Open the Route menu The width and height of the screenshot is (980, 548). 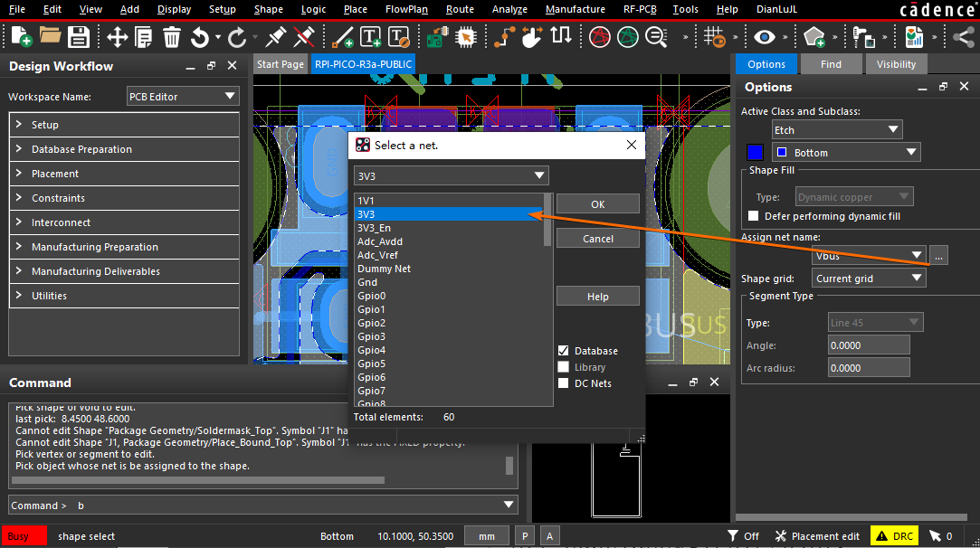pos(460,9)
